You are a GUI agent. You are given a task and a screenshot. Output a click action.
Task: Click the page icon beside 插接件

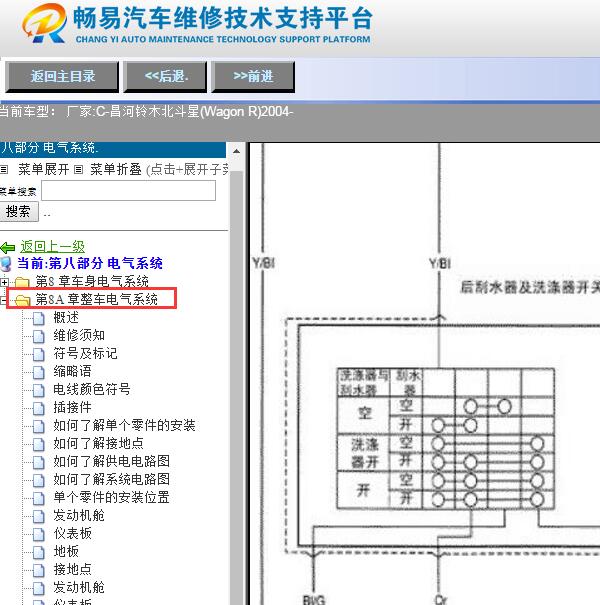(39, 409)
